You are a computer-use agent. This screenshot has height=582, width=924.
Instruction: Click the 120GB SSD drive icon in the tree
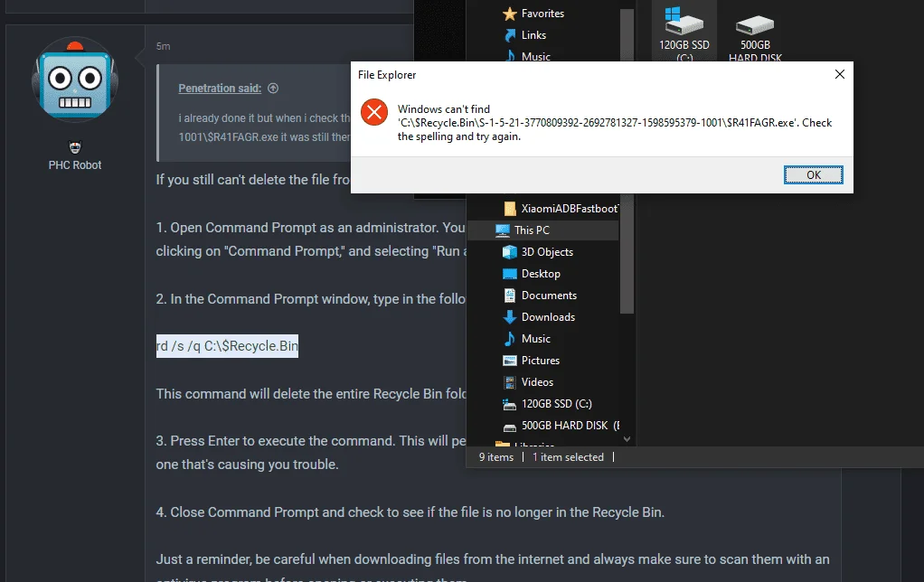(x=510, y=404)
